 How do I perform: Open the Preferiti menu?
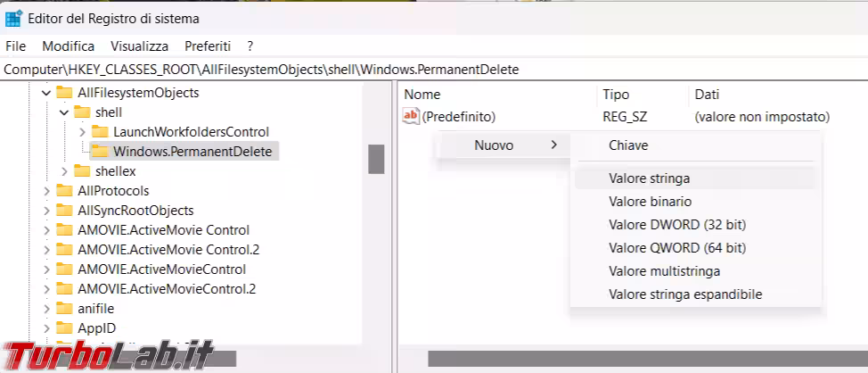coord(208,46)
